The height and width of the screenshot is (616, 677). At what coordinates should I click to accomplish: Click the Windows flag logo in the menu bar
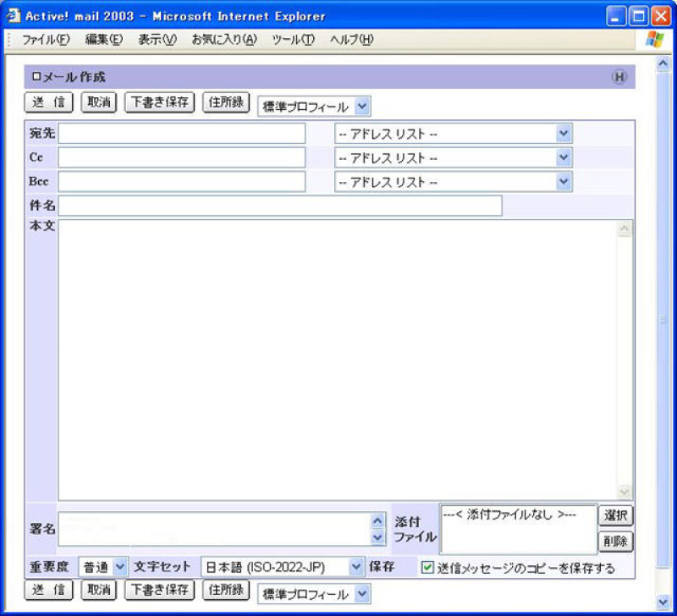tap(655, 40)
